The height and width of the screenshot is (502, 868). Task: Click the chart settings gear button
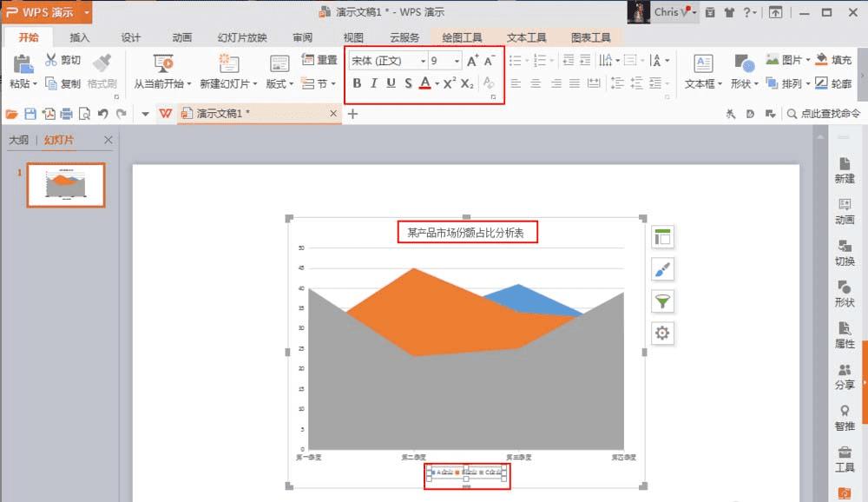[x=662, y=333]
